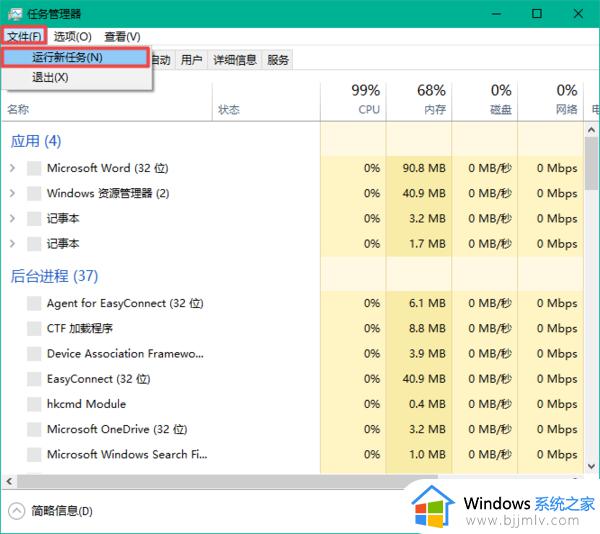The image size is (600, 534).
Task: Select the 后台进程 (37) group heading
Action: click(54, 276)
